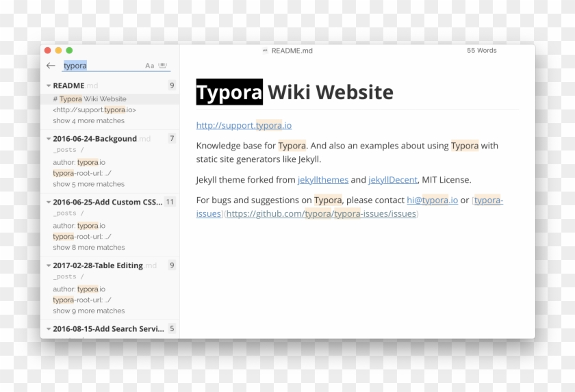Open the jekyllthemes link

tap(322, 180)
